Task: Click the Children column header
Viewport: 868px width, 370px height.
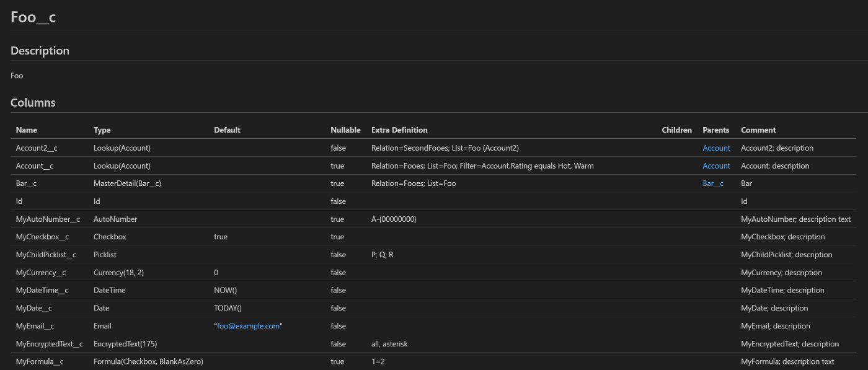Action: pos(677,130)
